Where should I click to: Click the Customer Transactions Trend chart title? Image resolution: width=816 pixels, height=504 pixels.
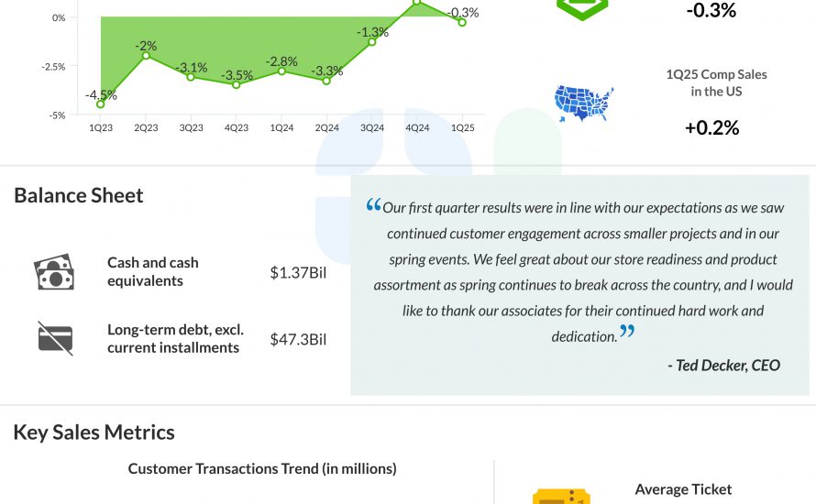point(262,468)
